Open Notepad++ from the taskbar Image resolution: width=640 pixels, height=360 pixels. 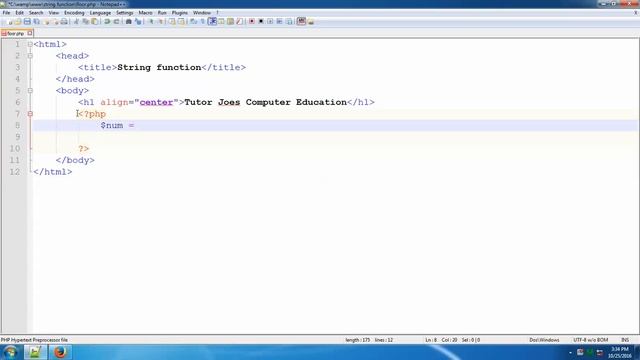(35, 352)
